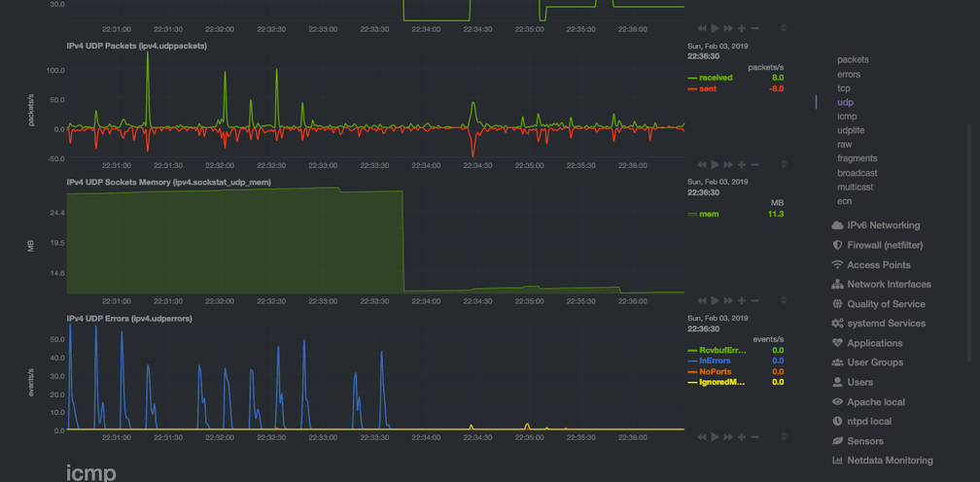Toggle the InErrors dimension in UDP Errors legend

[715, 361]
